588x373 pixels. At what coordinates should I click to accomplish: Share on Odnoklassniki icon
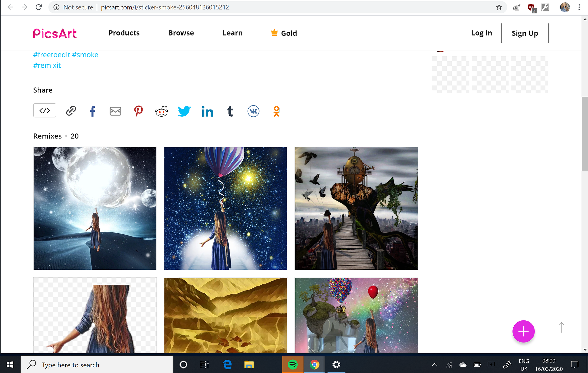276,111
